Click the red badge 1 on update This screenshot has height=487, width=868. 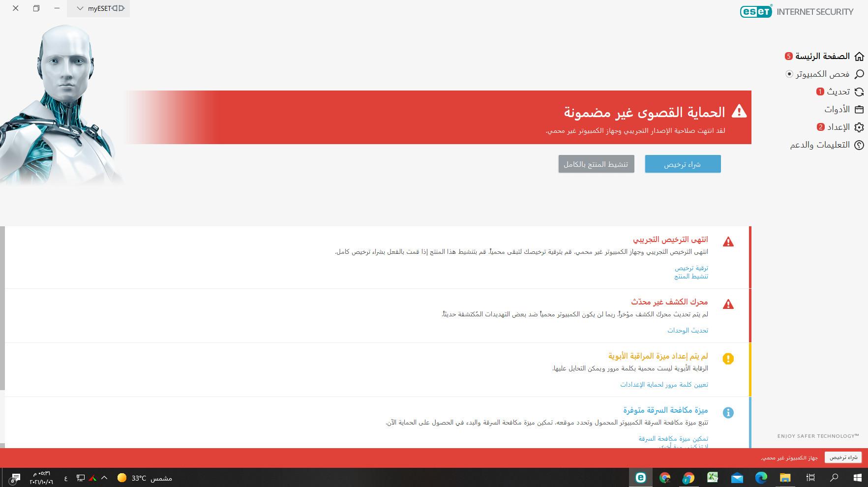pos(820,91)
